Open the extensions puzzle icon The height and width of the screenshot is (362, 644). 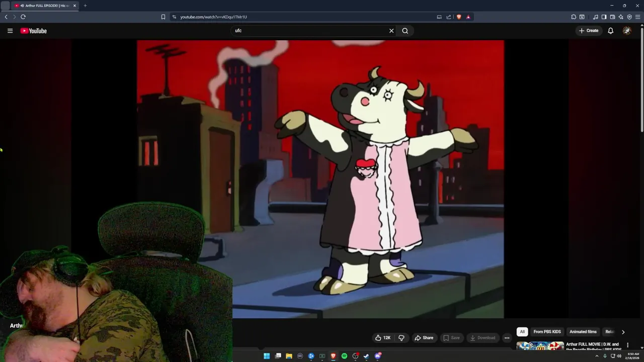(574, 17)
